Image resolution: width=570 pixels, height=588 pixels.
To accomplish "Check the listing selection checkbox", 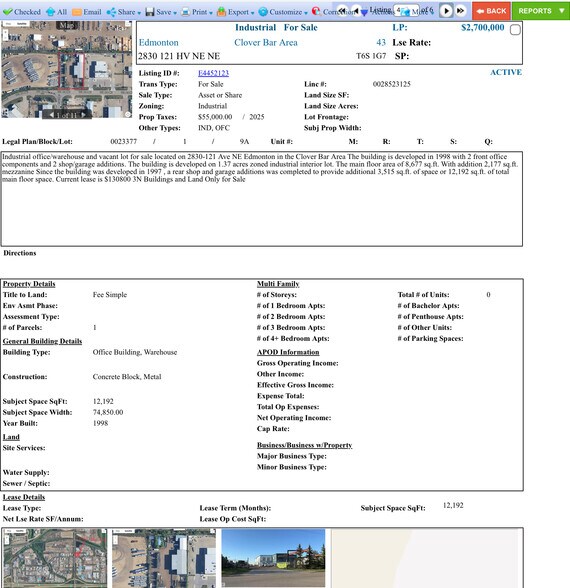I will 515,30.
